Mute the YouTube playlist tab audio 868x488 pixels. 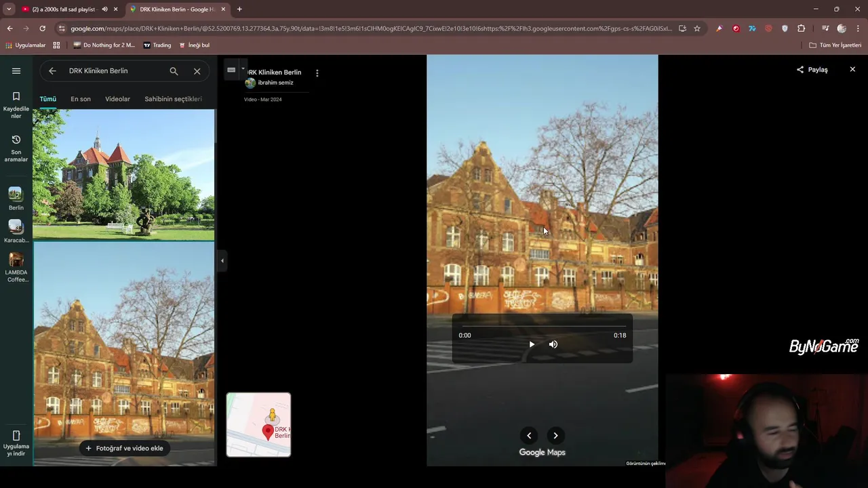pyautogui.click(x=105, y=9)
